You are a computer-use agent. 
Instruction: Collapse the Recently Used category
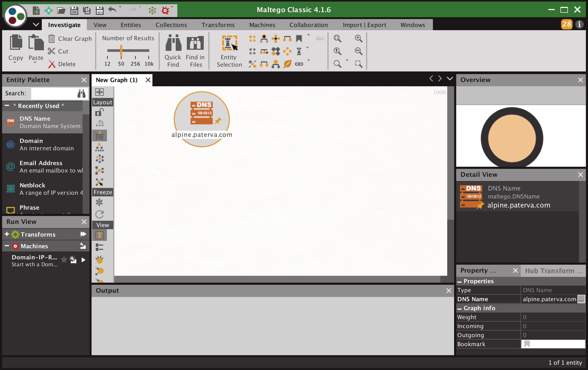tap(7, 106)
